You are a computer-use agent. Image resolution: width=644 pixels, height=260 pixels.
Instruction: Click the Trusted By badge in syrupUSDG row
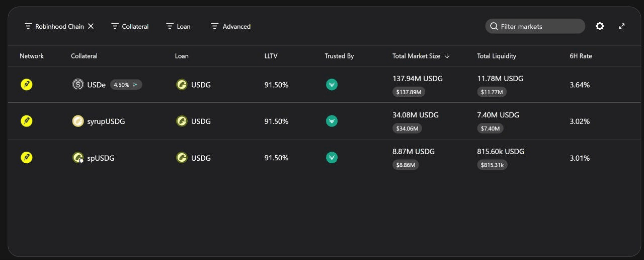pos(332,121)
